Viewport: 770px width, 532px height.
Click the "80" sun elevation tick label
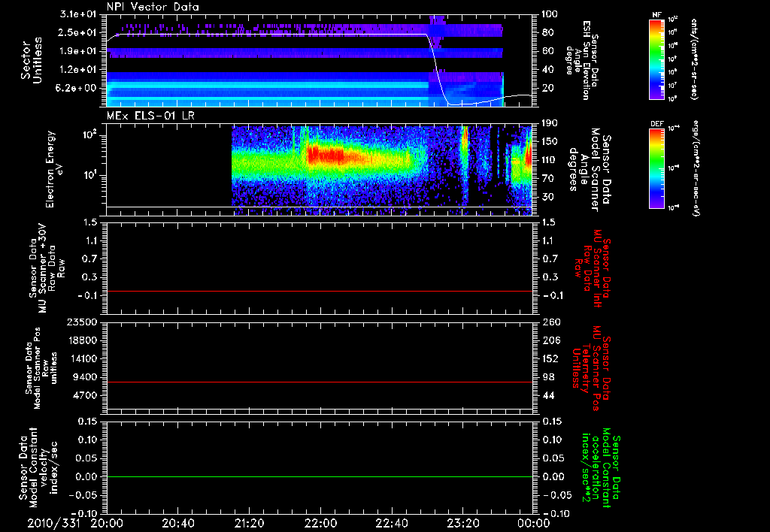pos(547,33)
